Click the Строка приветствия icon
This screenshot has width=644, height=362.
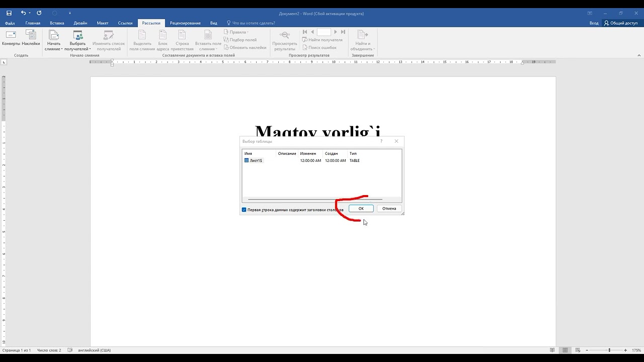tap(182, 35)
